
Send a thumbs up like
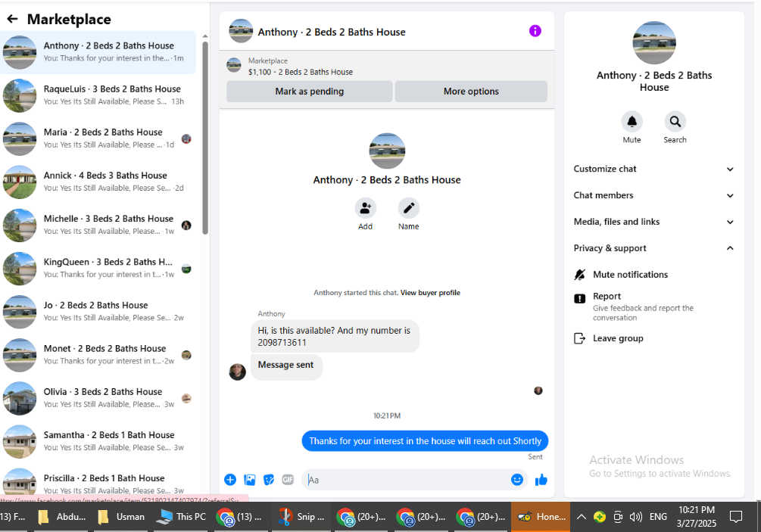click(x=541, y=480)
